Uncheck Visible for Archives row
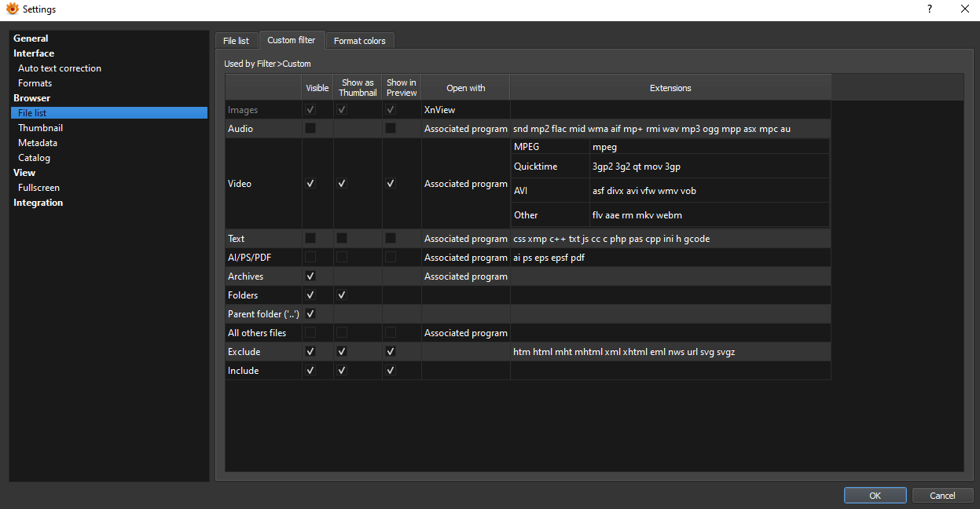980x509 pixels. (310, 276)
